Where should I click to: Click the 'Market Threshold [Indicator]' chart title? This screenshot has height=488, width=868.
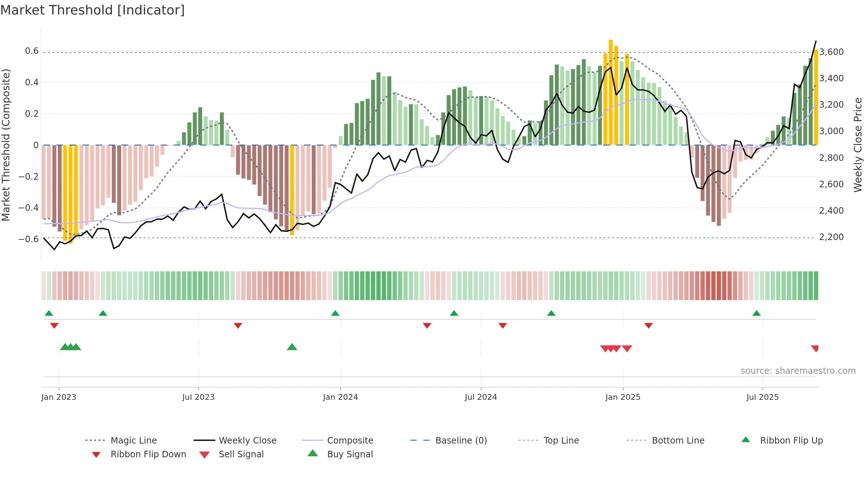point(93,10)
